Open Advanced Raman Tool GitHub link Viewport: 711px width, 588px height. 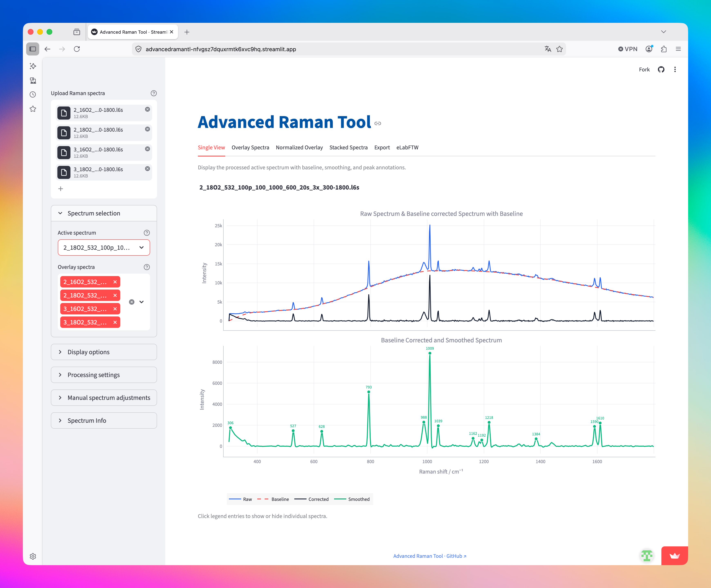coord(430,556)
